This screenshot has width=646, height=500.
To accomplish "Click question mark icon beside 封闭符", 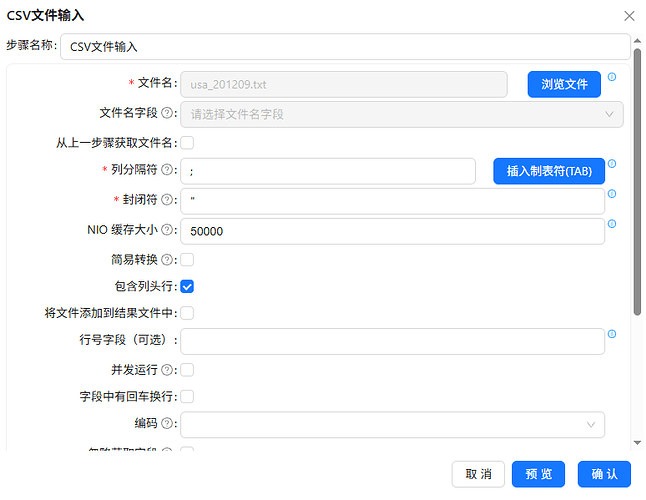I will [x=167, y=199].
